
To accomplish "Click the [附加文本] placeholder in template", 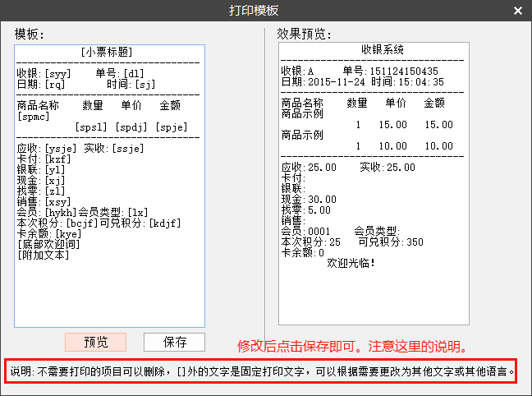I will tap(44, 255).
